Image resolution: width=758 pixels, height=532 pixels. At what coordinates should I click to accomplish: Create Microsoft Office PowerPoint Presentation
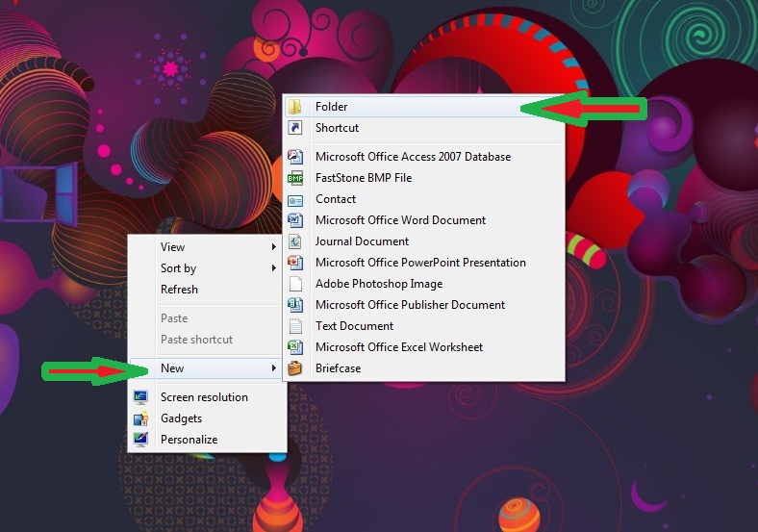423,263
